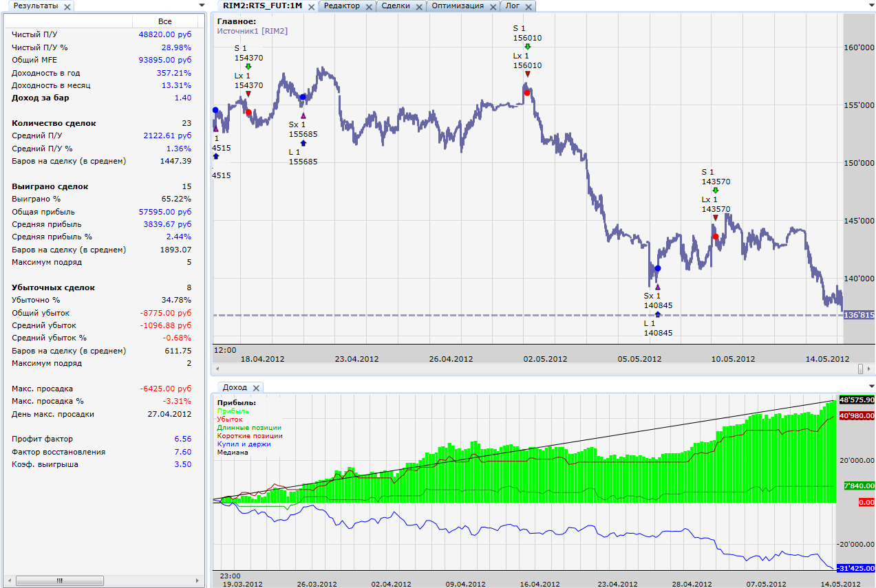Open the Результаты panel dropdown arrow

[x=201, y=6]
